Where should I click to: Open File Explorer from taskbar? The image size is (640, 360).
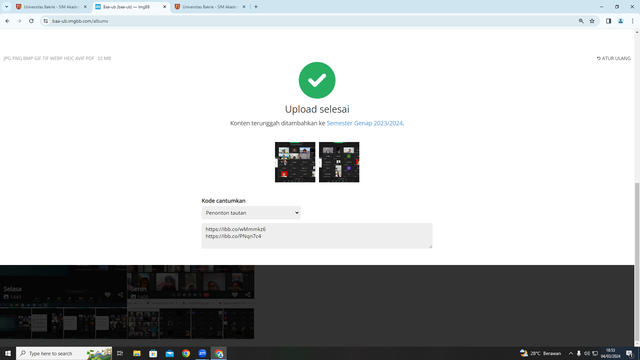coord(137,353)
